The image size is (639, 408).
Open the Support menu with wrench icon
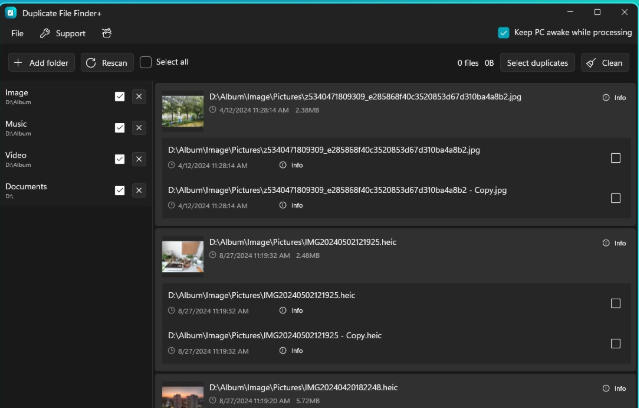pos(62,33)
